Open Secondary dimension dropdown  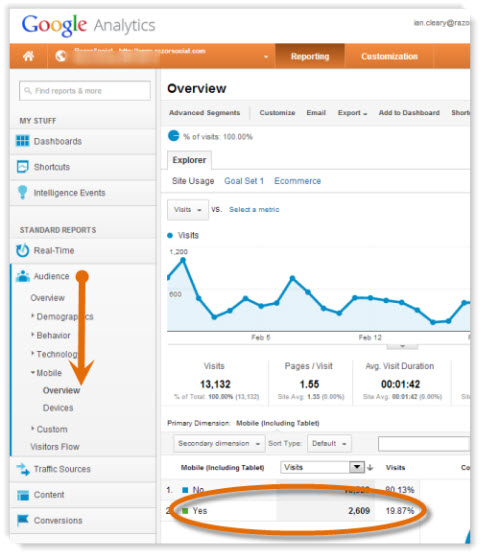tap(219, 443)
